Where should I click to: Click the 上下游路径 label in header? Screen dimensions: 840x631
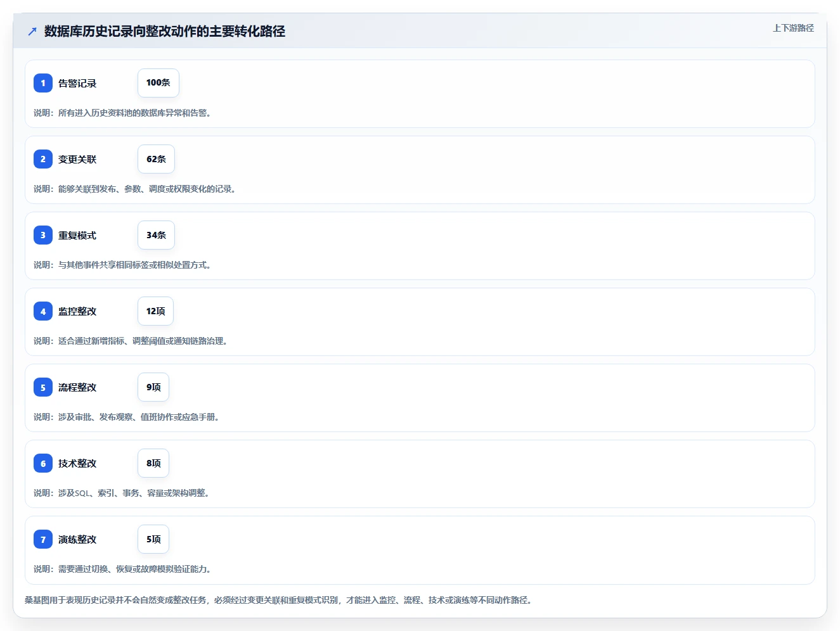coord(793,28)
